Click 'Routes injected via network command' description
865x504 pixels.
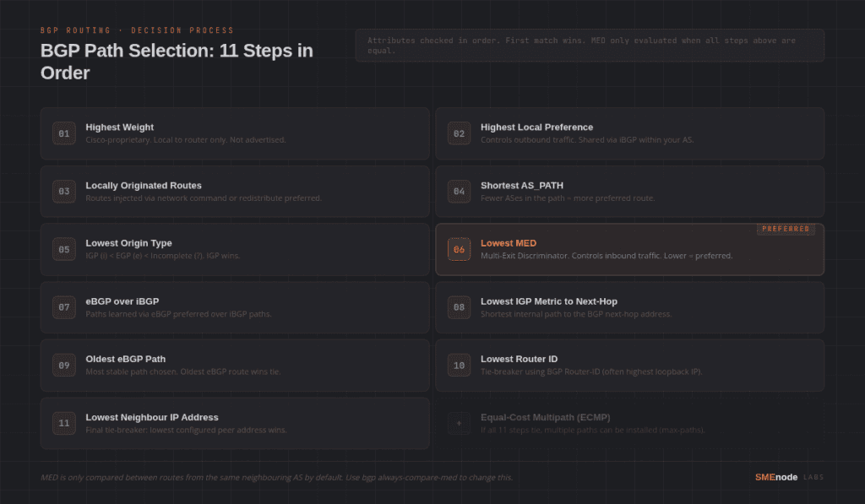(x=204, y=198)
